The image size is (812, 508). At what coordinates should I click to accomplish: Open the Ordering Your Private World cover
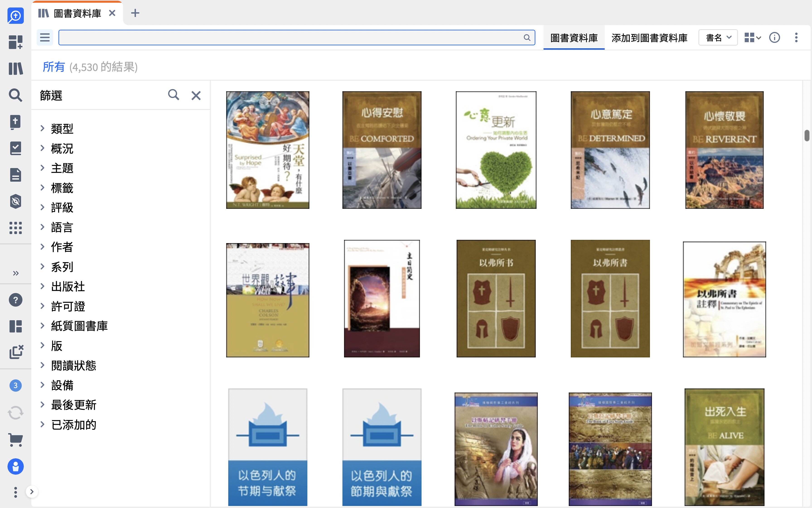point(496,150)
